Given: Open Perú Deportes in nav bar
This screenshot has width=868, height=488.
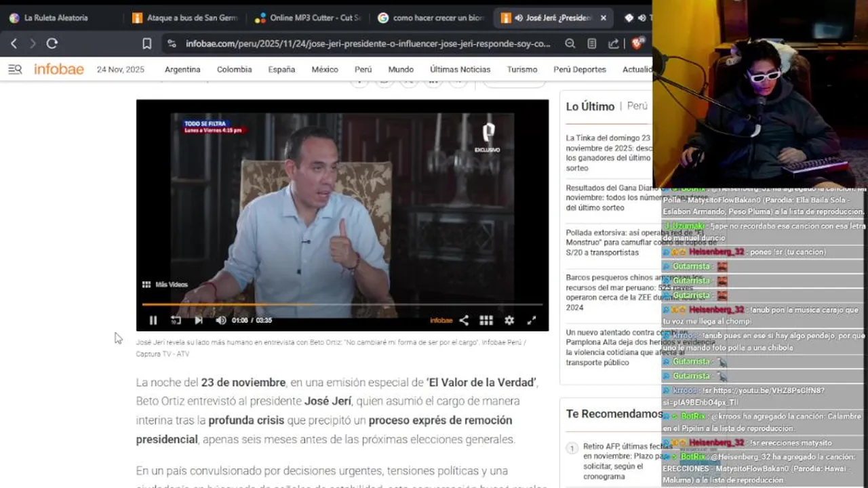Looking at the screenshot, I should (580, 69).
